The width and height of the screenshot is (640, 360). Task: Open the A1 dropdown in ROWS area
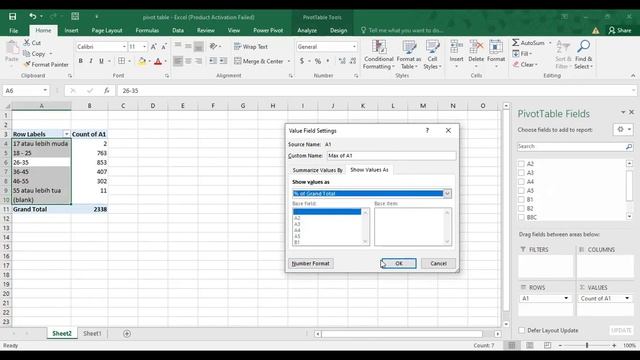point(566,298)
